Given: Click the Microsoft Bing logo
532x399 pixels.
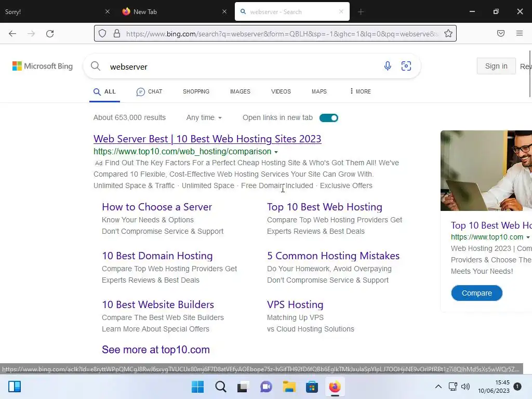Looking at the screenshot, I should point(43,66).
